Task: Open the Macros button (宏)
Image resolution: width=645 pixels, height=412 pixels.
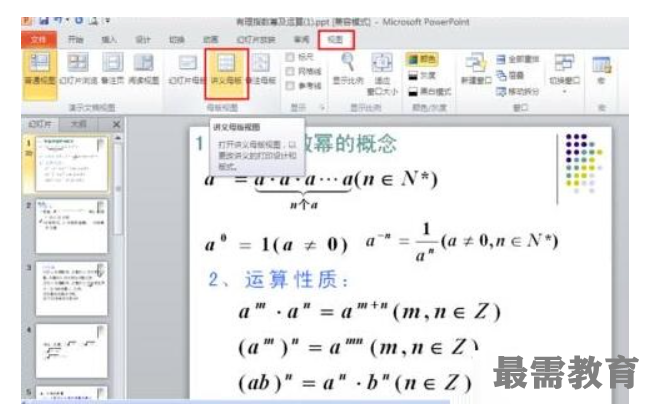Action: 601,71
